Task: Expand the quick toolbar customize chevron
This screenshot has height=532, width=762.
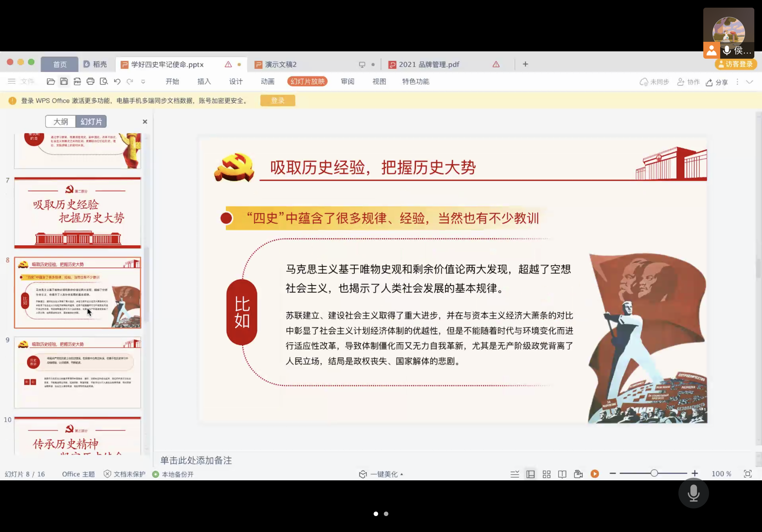Action: tap(143, 82)
